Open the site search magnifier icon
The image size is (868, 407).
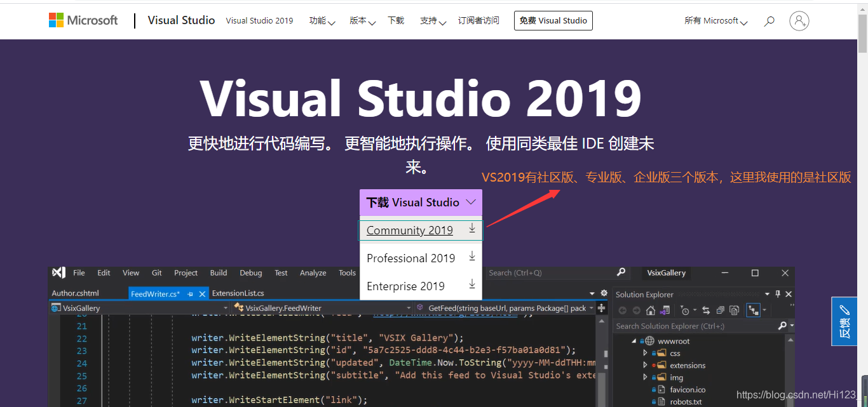(x=770, y=21)
